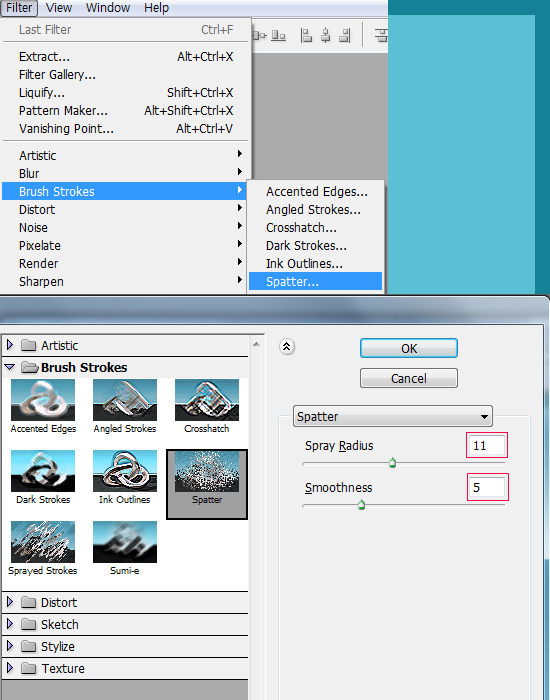
Task: Open the Window menu
Action: tap(108, 8)
